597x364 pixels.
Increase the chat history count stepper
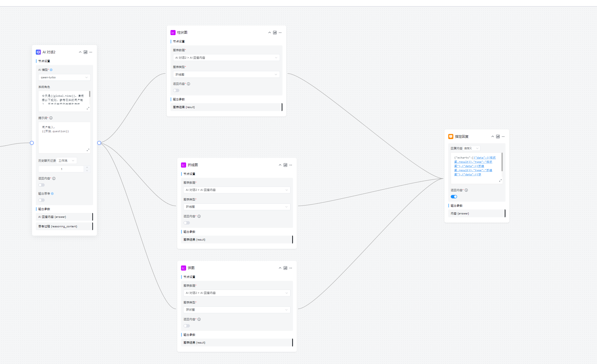[87, 168]
